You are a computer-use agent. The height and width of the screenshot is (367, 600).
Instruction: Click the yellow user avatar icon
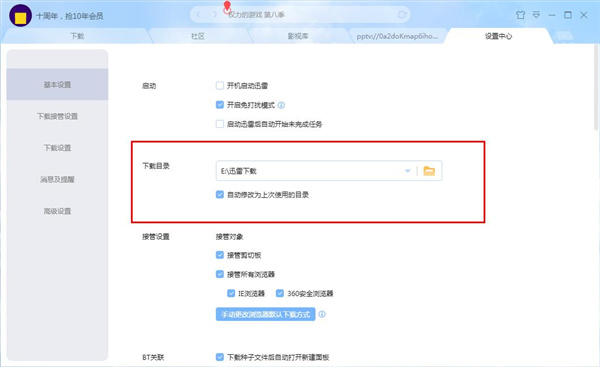(x=20, y=16)
